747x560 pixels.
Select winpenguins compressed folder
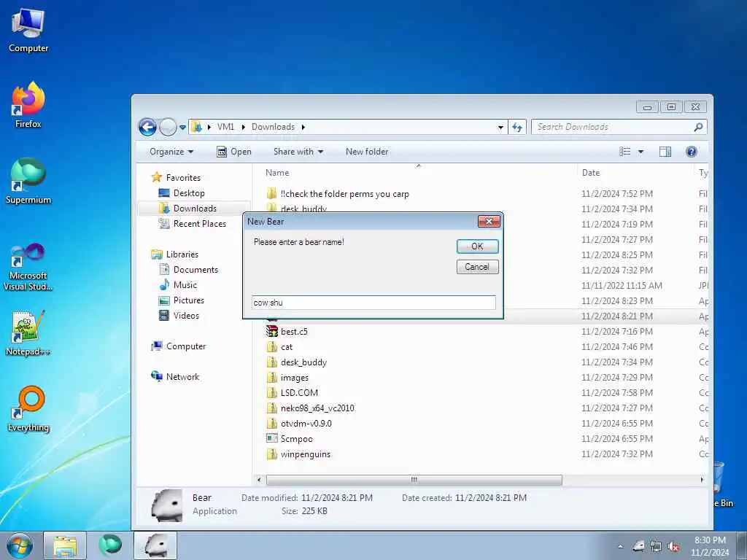click(306, 454)
